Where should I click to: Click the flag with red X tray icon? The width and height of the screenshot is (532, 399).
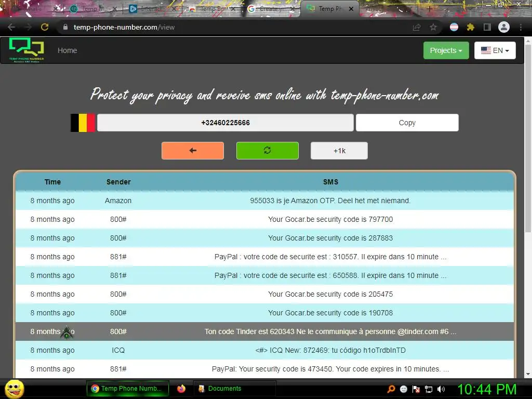[416, 389]
